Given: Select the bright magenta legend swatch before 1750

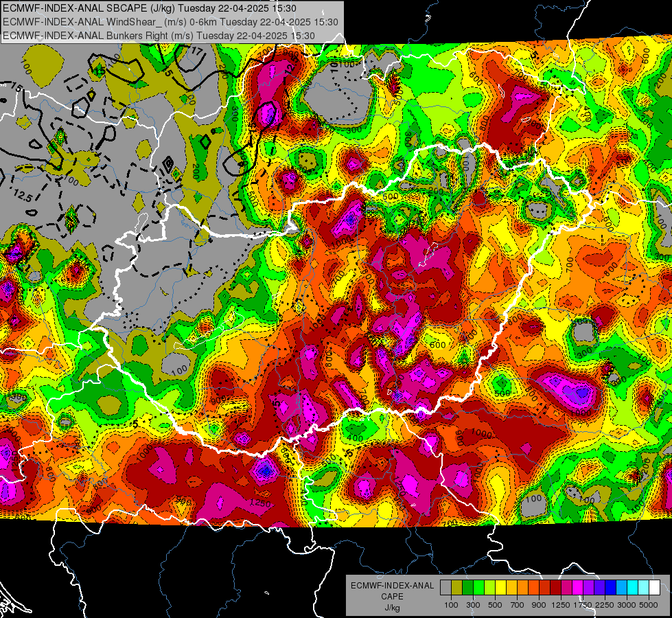Looking at the screenshot, I should pos(578,587).
